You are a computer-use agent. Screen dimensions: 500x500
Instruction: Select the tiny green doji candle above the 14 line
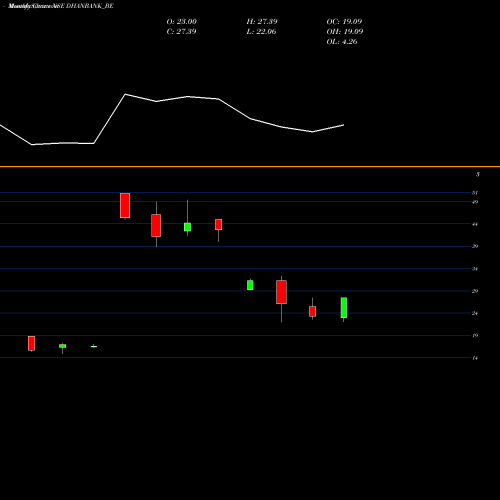coord(94,347)
